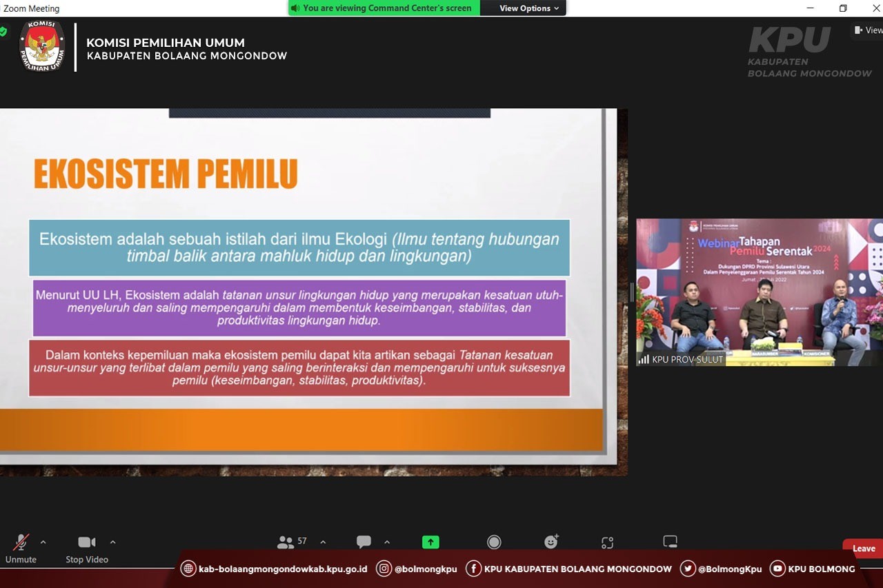This screenshot has height=588, width=883.
Task: Click the Whiteboards icon in toolbar
Action: [670, 542]
